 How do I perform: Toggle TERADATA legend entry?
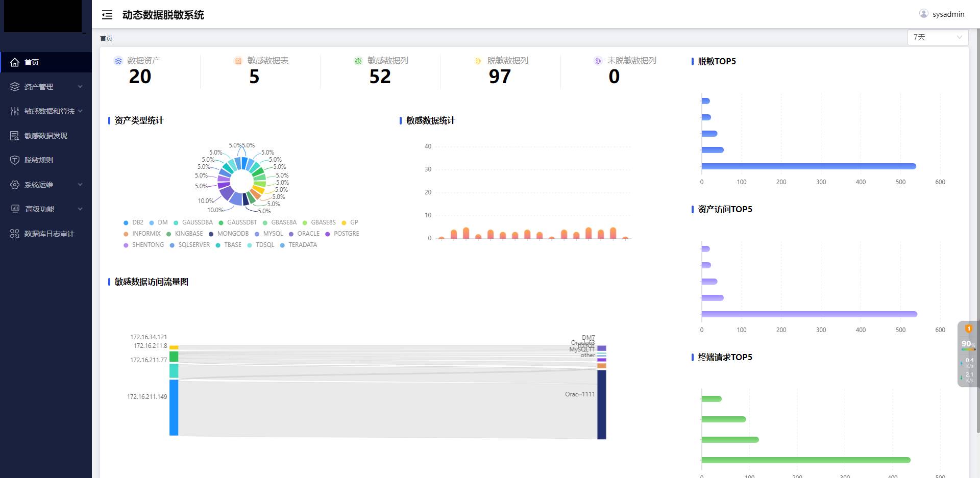298,245
